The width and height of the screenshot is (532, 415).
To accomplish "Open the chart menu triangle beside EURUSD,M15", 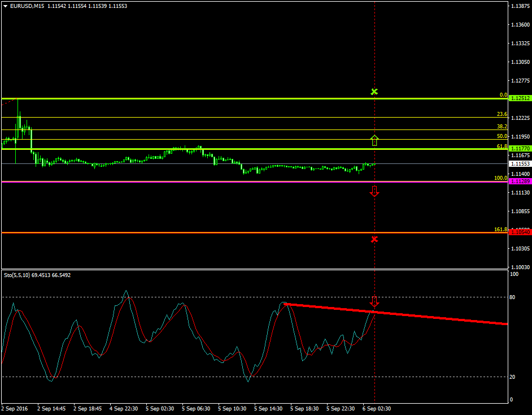I will (6, 6).
